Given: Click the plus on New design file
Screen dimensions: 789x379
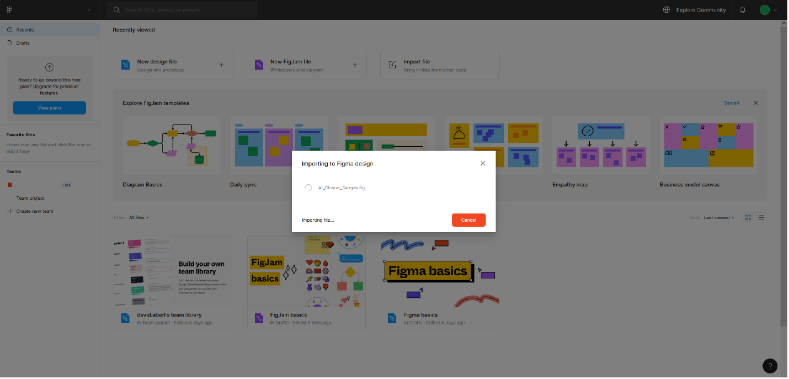Looking at the screenshot, I should pyautogui.click(x=222, y=64).
